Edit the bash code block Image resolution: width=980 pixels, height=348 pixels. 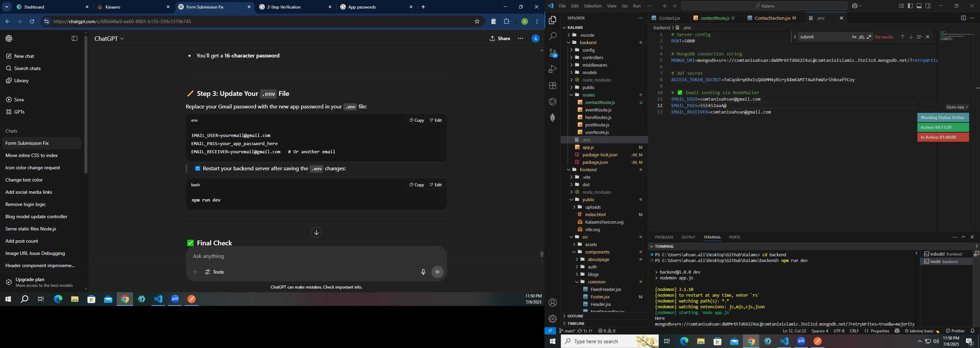[x=436, y=185]
